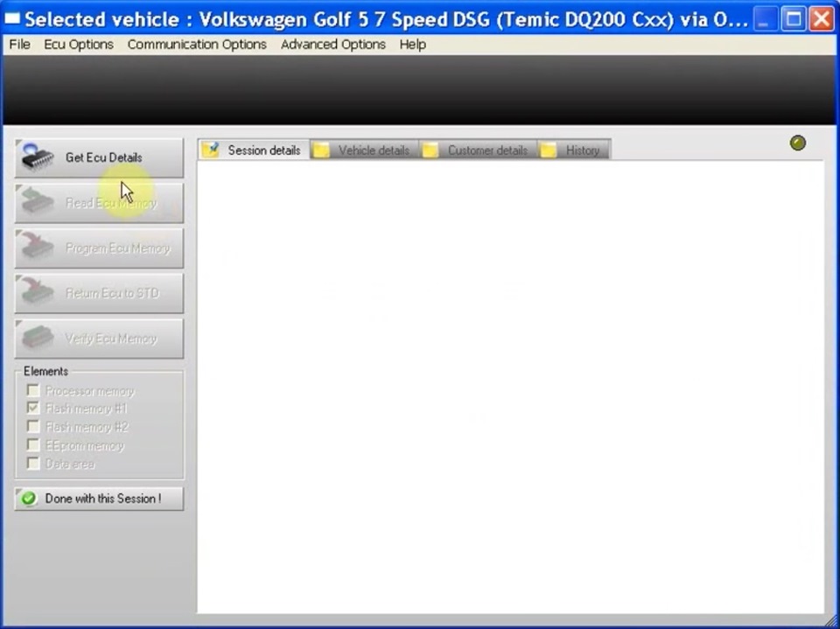Toggle the Processor memory checkbox
The width and height of the screenshot is (840, 629).
[33, 390]
